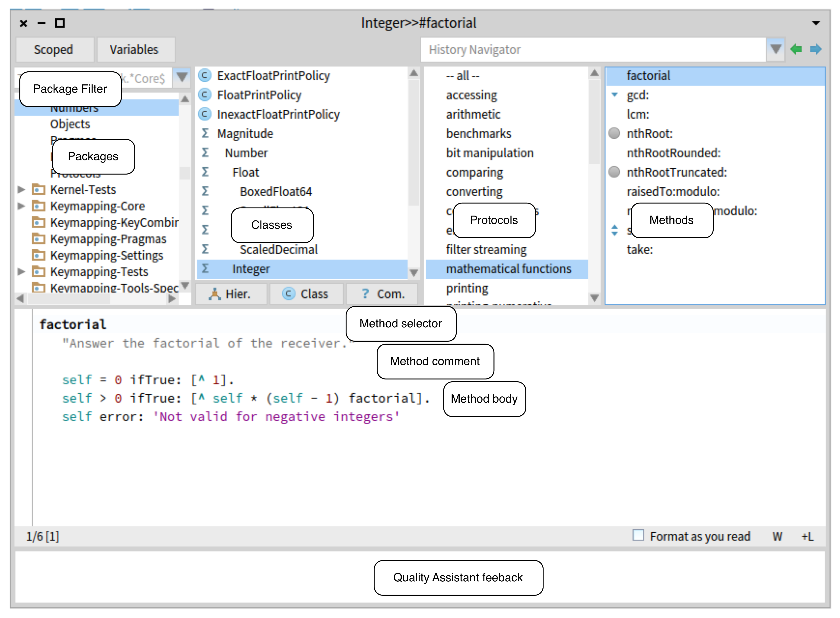Select the comparing protocol

pyautogui.click(x=475, y=172)
